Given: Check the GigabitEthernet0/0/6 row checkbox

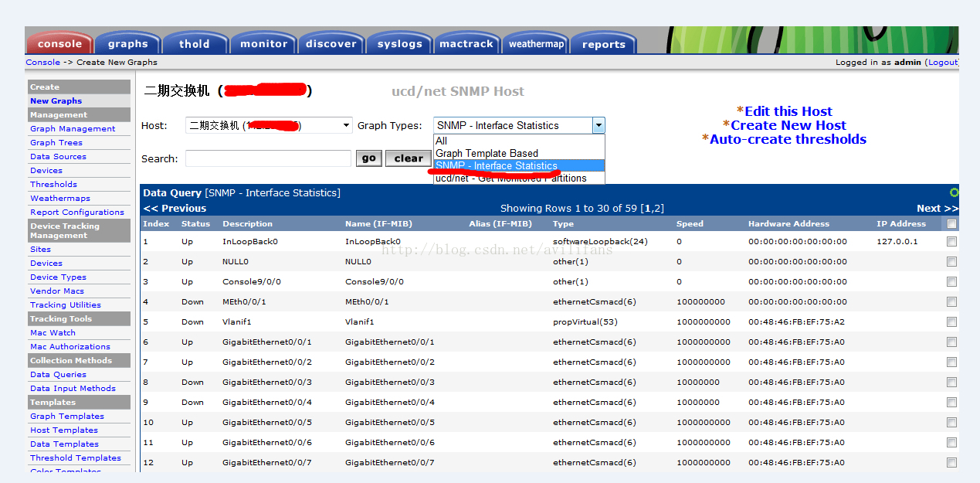Looking at the screenshot, I should pos(951,442).
